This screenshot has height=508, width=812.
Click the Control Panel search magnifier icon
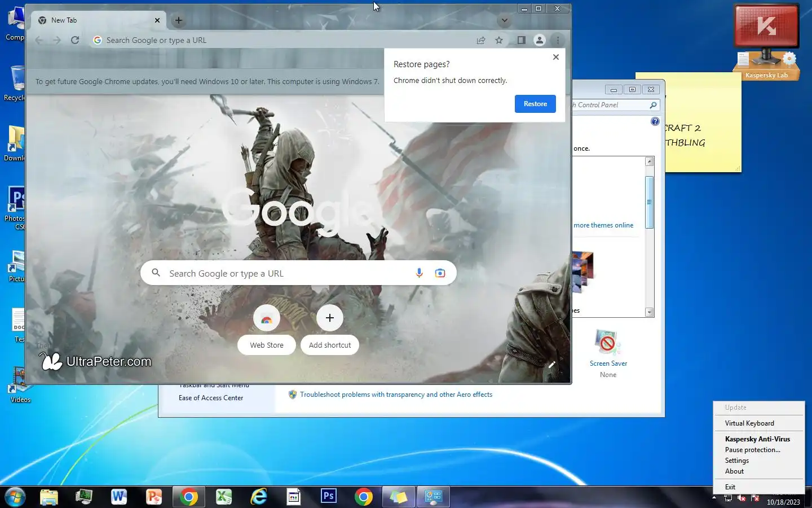653,105
